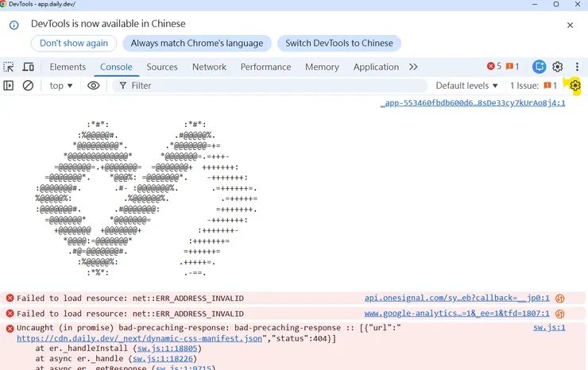Image resolution: width=588 pixels, height=370 pixels.
Task: Switch to the Elements tab
Action: 68,67
